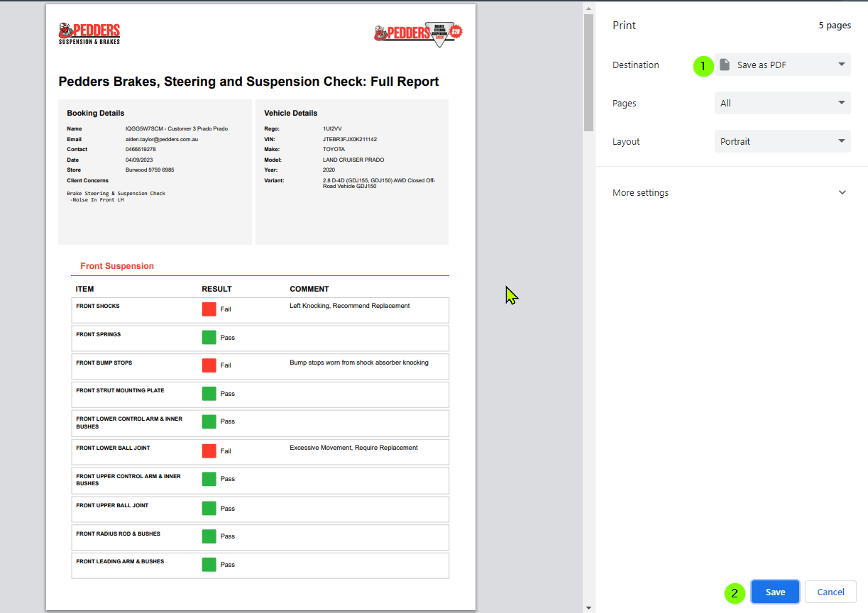Click the green swatch for Front Upper Ball Joint
This screenshot has height=613, width=868.
(x=209, y=508)
